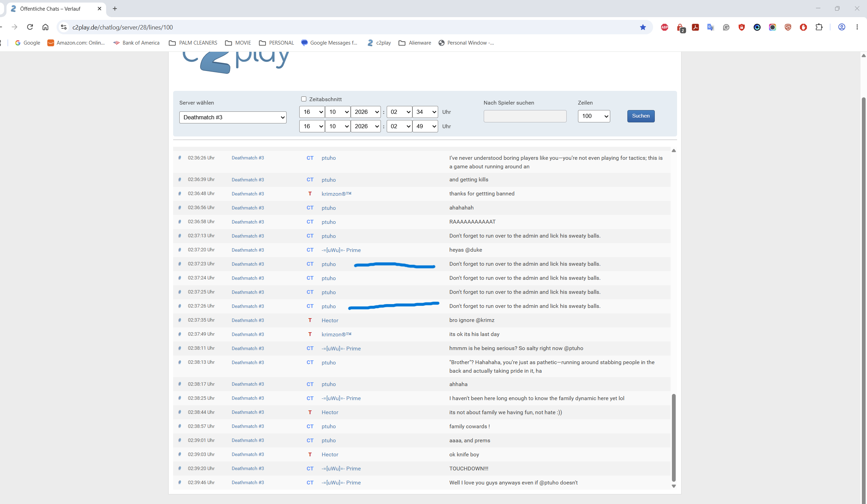This screenshot has height=504, width=867.
Task: Open the red shield extension icon
Action: [x=742, y=27]
